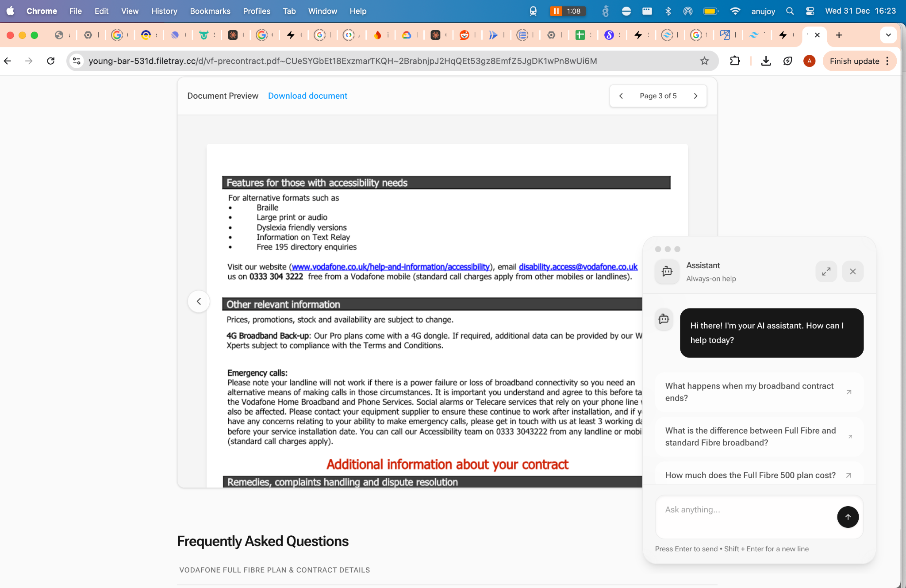Go to the previous document page using the header chevron
This screenshot has width=906, height=588.
(621, 96)
